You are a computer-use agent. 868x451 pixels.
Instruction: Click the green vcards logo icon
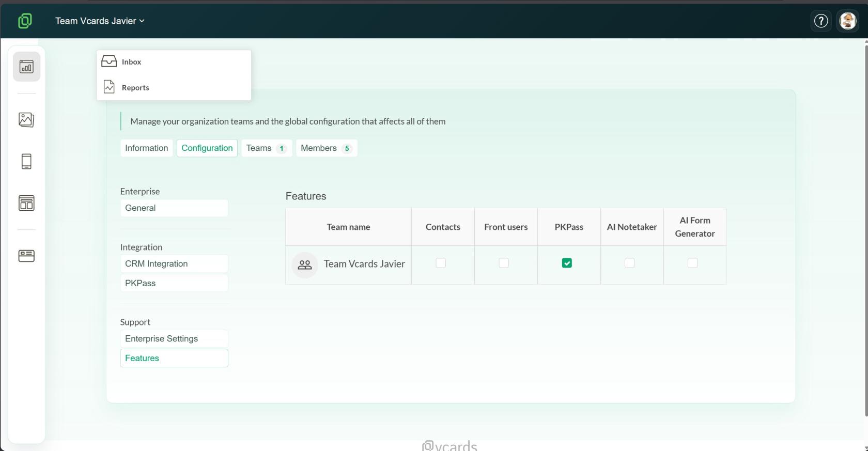25,21
